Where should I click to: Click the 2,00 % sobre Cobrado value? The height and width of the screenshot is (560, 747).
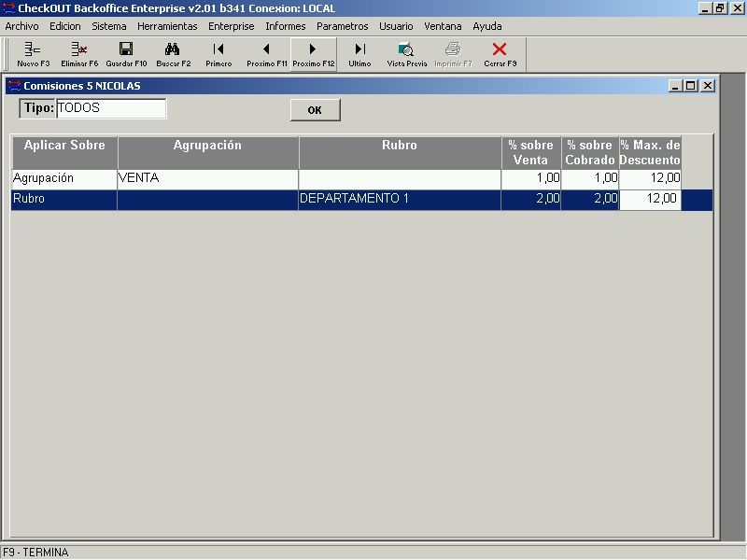tap(590, 199)
